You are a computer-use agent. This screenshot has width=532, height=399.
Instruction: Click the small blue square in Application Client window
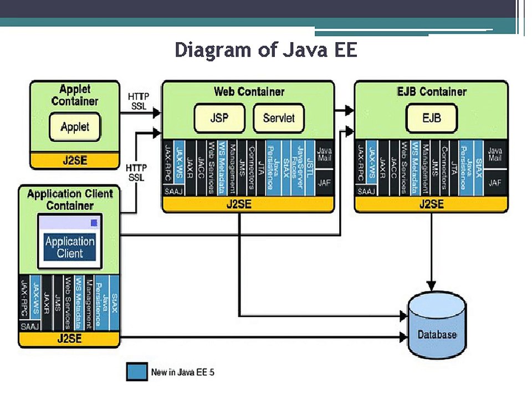(94, 223)
